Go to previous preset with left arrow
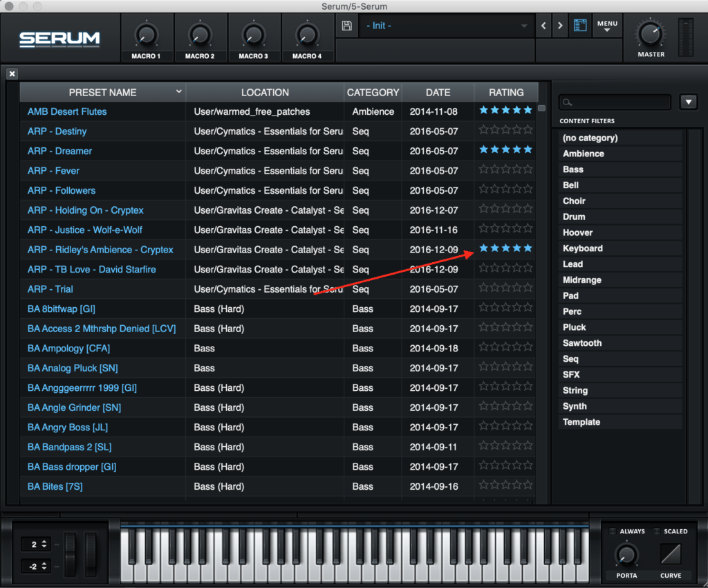 [x=543, y=26]
